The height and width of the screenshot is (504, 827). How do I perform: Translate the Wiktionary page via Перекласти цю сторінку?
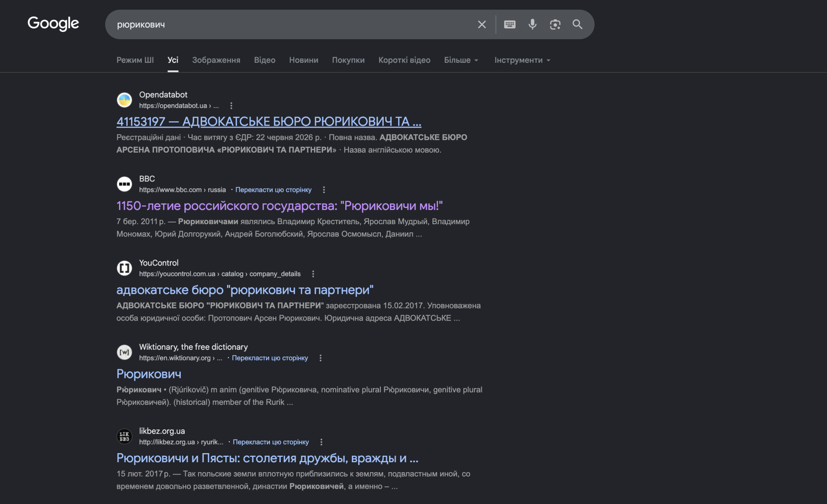pyautogui.click(x=270, y=358)
